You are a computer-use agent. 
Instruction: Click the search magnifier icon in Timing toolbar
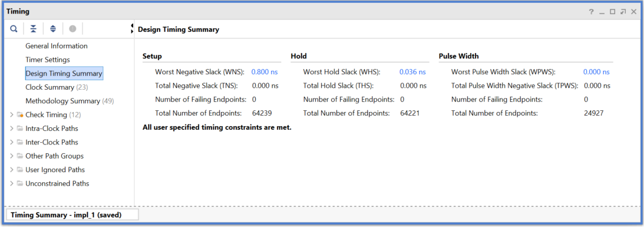point(14,29)
